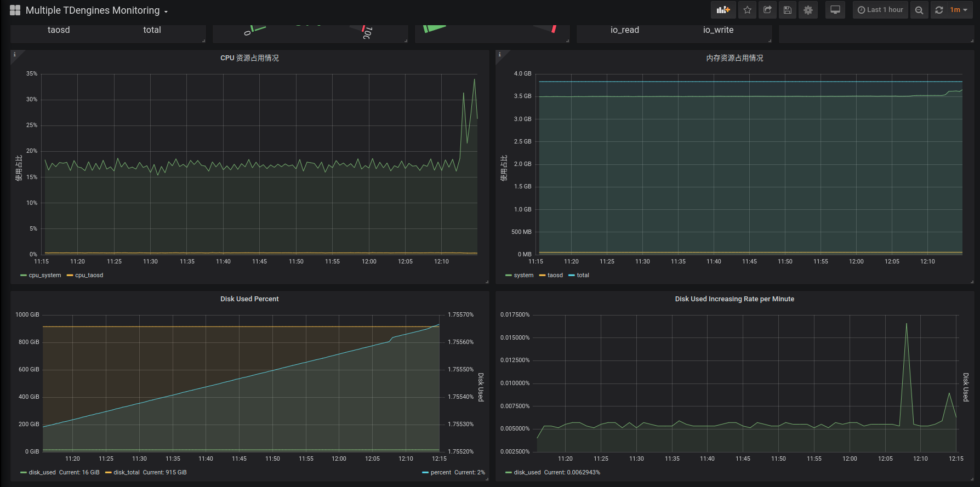Screen dimensions: 980x487
Task: Toggle disk_used series in Disk Used Percent
Action: click(42, 473)
